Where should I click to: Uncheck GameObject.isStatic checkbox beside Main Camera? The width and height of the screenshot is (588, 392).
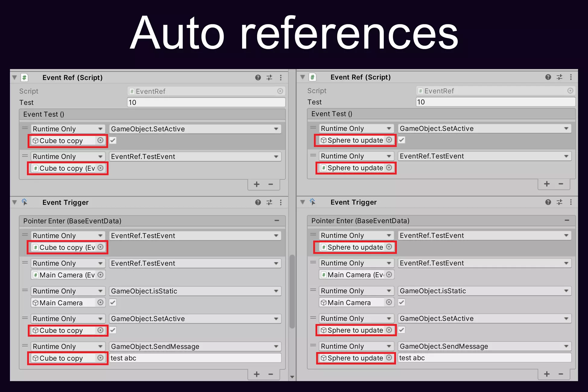(113, 302)
